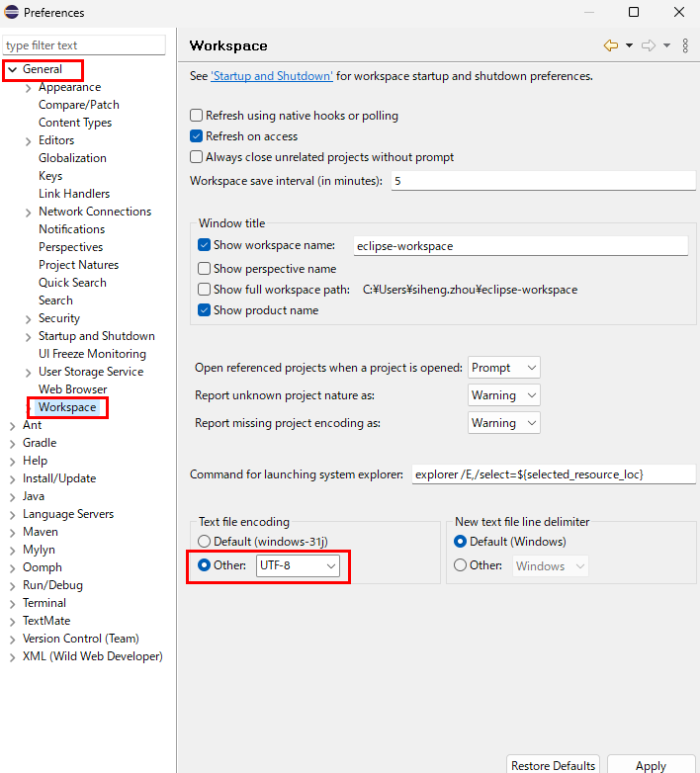This screenshot has width=700, height=773.
Task: Expand the User Storage Service node
Action: pos(28,373)
